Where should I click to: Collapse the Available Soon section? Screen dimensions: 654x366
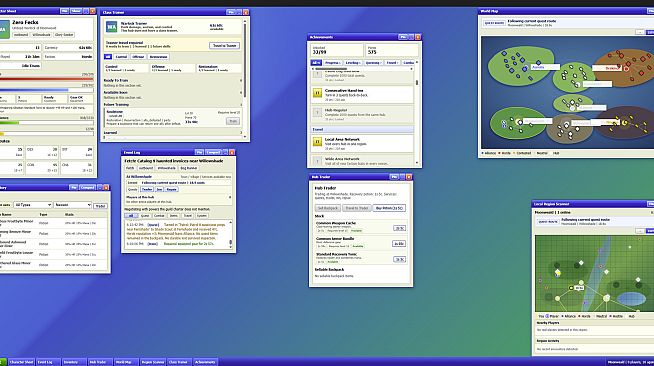click(173, 92)
